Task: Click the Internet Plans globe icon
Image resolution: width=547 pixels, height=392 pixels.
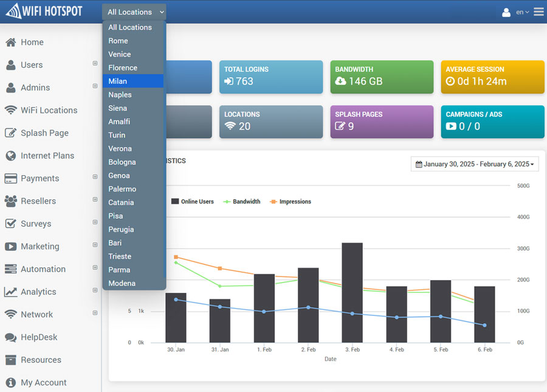Action: click(x=10, y=156)
